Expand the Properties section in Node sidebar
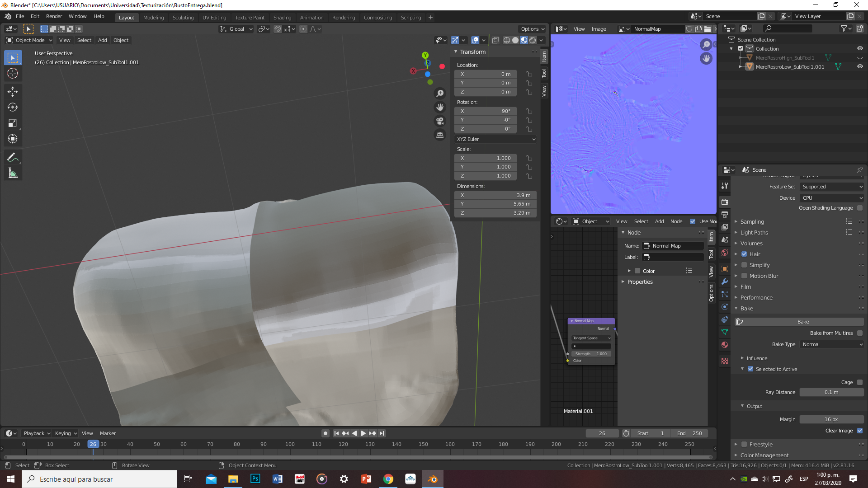 (640, 282)
